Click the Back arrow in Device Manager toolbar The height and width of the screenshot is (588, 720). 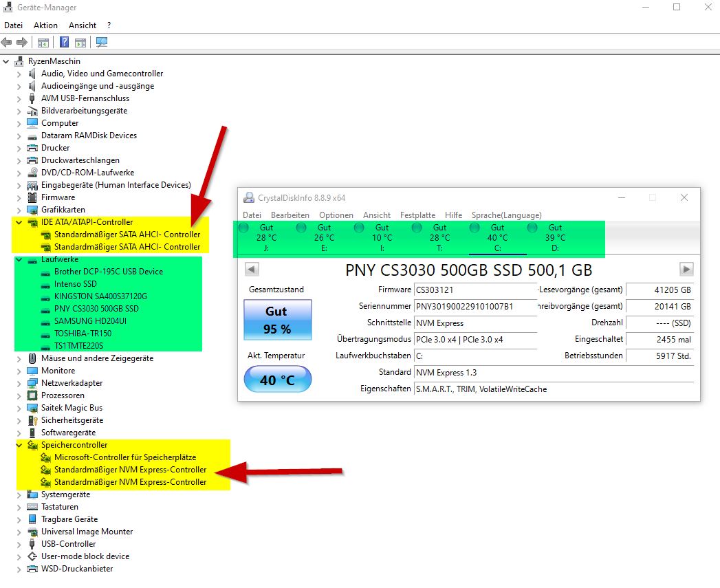6,42
